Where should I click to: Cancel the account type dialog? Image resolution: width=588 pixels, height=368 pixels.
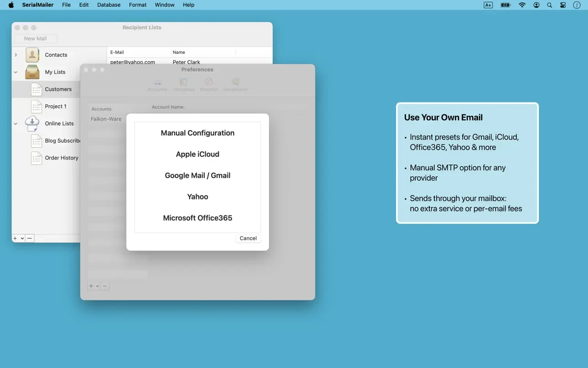tap(248, 238)
